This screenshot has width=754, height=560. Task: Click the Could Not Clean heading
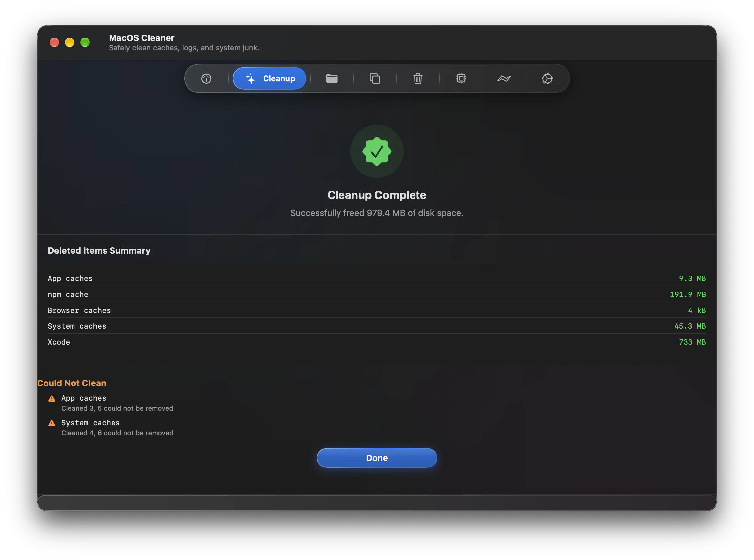[x=72, y=383]
